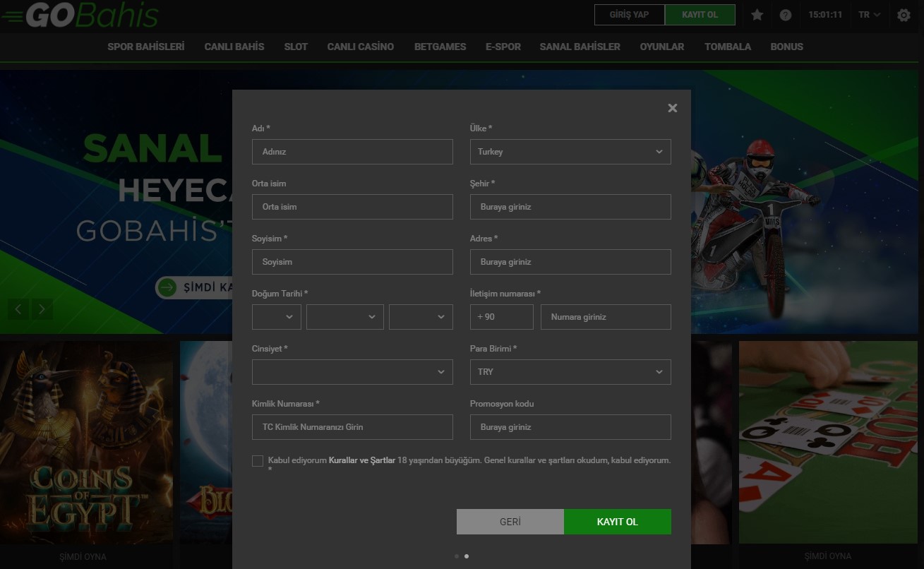924x569 pixels.
Task: Select the second form step dot
Action: [467, 556]
